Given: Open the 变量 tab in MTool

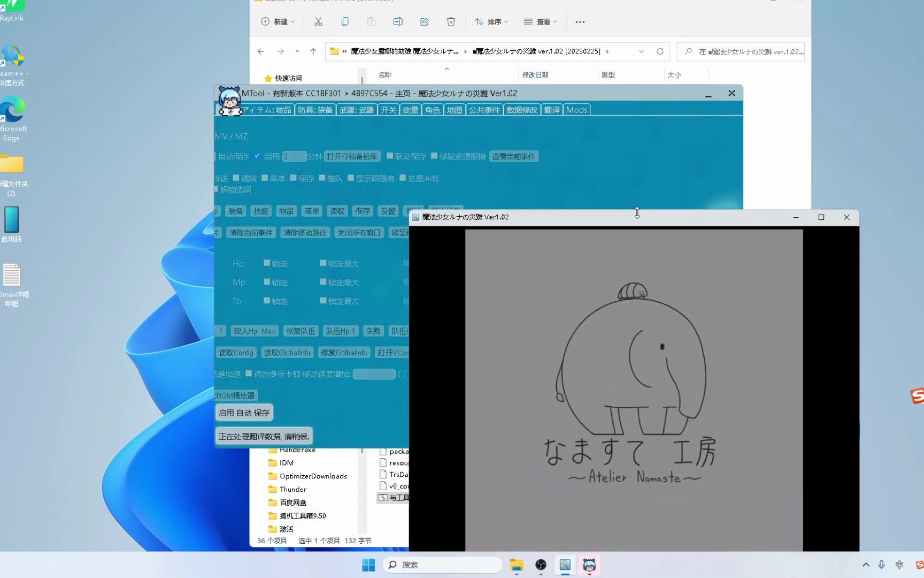Looking at the screenshot, I should point(410,110).
